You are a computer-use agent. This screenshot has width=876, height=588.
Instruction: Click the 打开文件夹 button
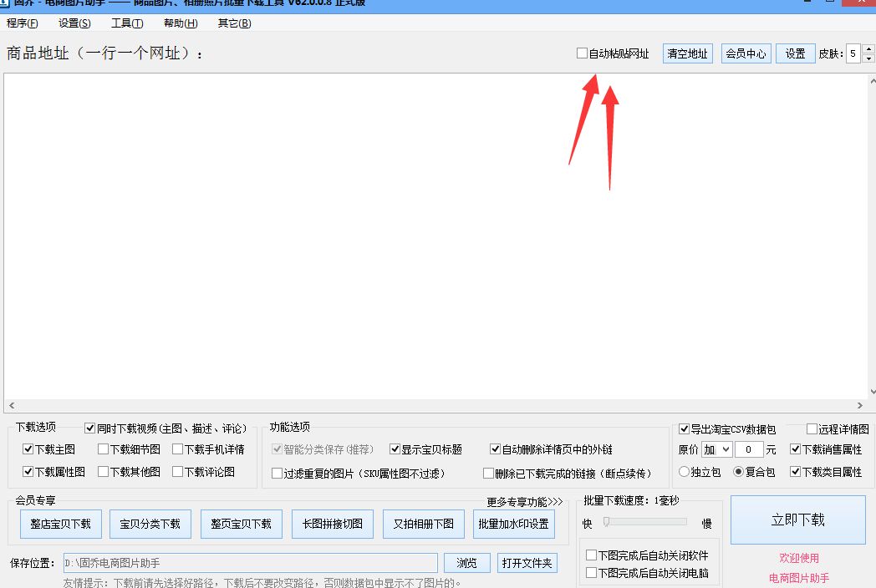coord(527,563)
